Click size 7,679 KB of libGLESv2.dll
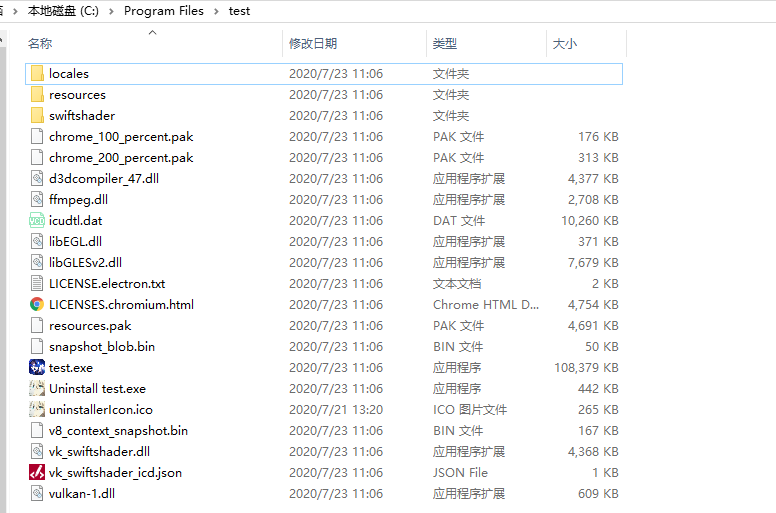Screen dimensions: 776x513 click(x=593, y=263)
